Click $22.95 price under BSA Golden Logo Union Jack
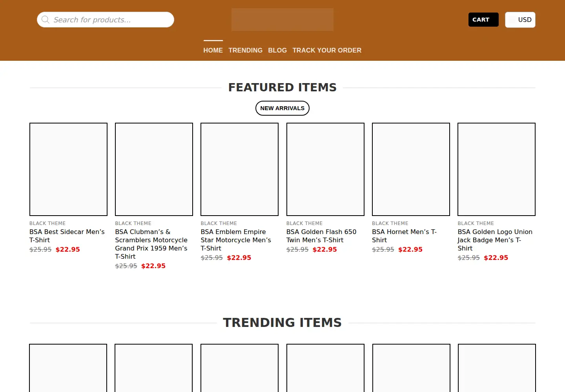This screenshot has height=392, width=565. pos(496,258)
